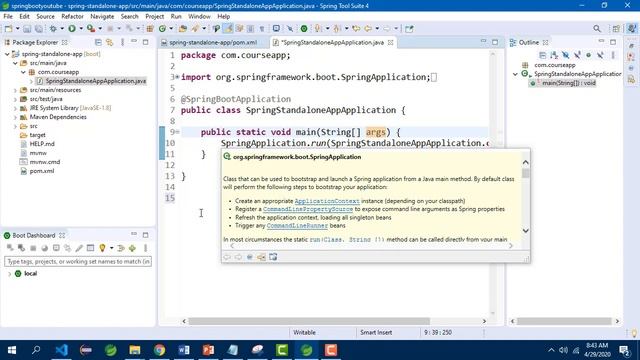Toggle Block Selection Mode in toolbar
The width and height of the screenshot is (640, 360).
[x=251, y=29]
